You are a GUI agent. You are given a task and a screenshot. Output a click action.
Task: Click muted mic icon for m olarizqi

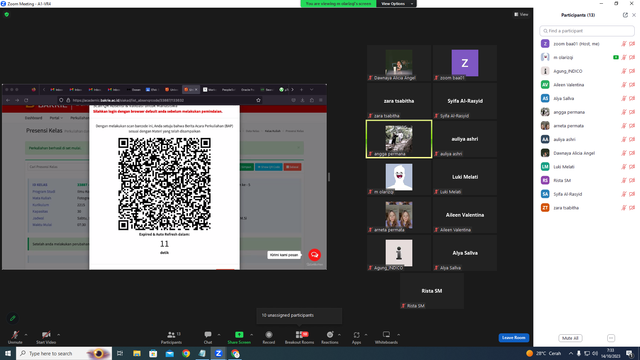click(x=624, y=57)
